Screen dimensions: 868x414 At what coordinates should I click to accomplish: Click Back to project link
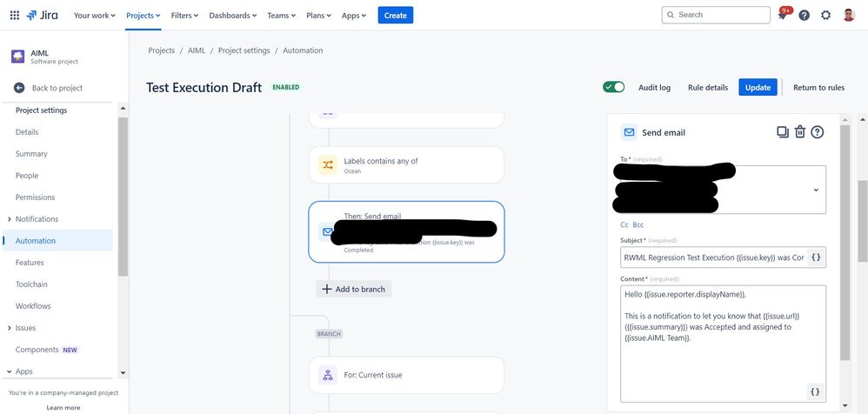click(57, 88)
